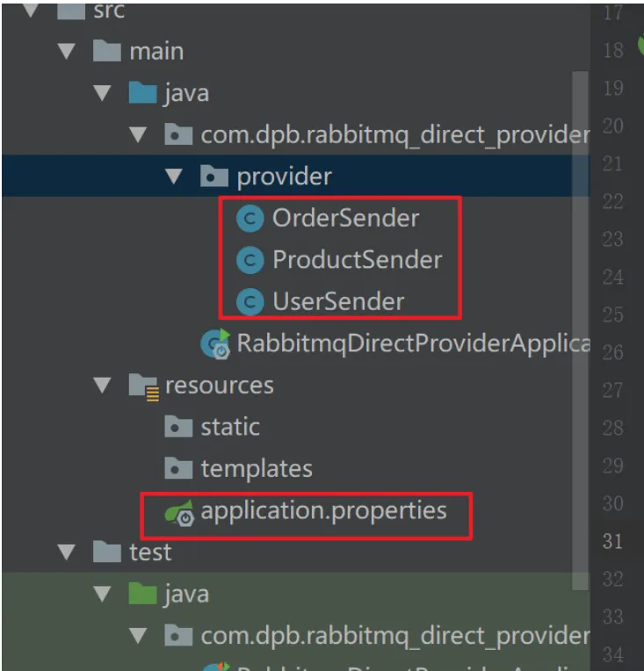Viewport: 644px width, 671px height.
Task: Click the application.properties Spring leaf icon
Action: 179,512
